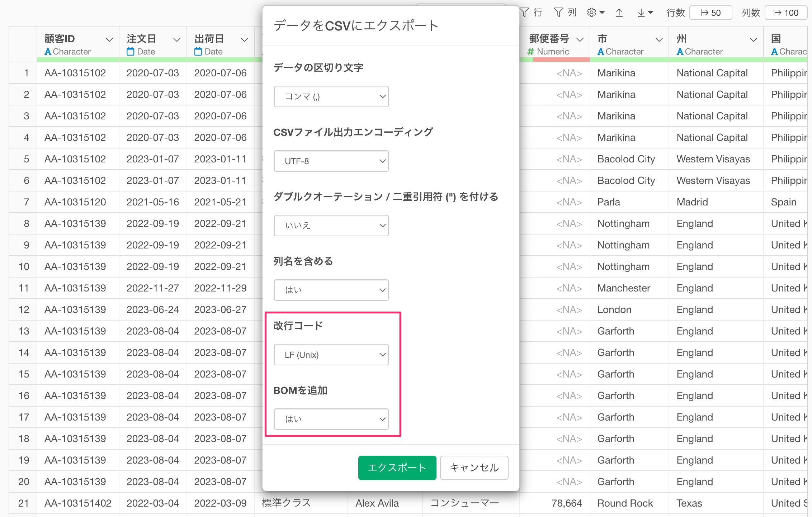Screen dimensions: 812x517
Task: Click the キャンセル button
Action: click(474, 468)
